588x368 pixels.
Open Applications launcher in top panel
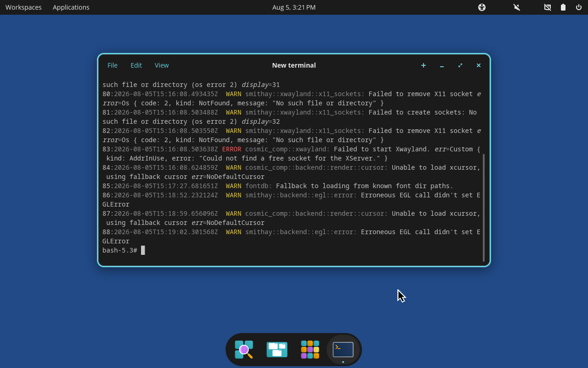point(71,7)
